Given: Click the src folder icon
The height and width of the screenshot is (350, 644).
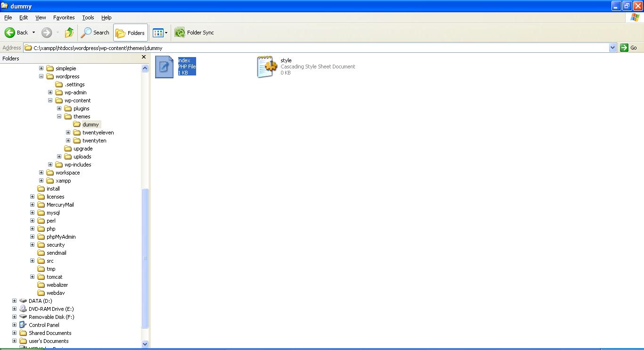Looking at the screenshot, I should 41,261.
